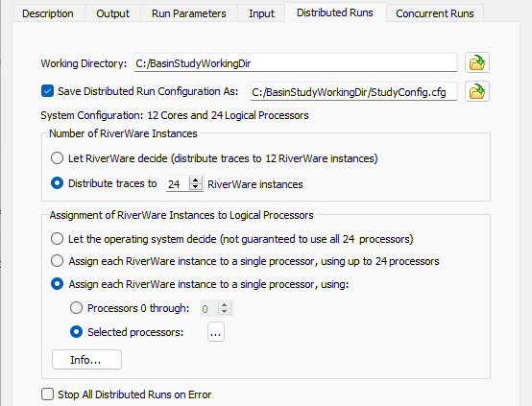Open the Run Parameters tab
This screenshot has height=406, width=532.
click(189, 13)
